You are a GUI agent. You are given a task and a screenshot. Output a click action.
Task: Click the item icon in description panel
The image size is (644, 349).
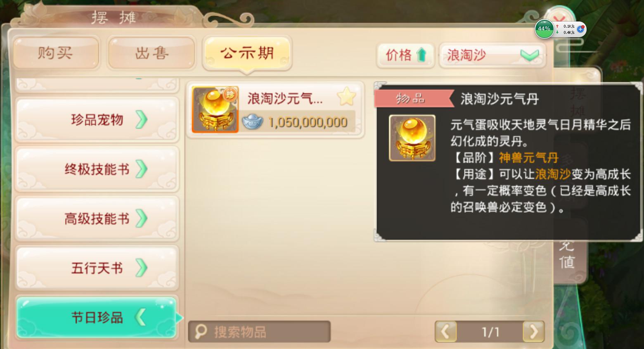pyautogui.click(x=412, y=138)
